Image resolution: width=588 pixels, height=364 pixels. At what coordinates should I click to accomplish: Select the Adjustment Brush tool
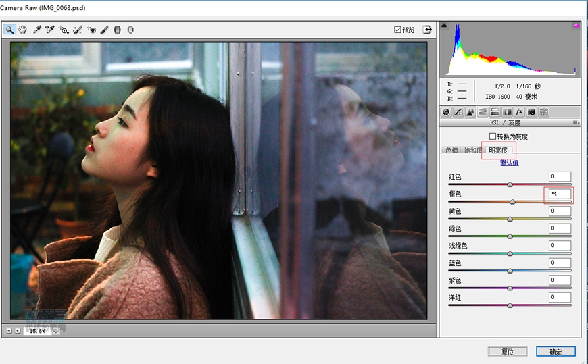(104, 30)
